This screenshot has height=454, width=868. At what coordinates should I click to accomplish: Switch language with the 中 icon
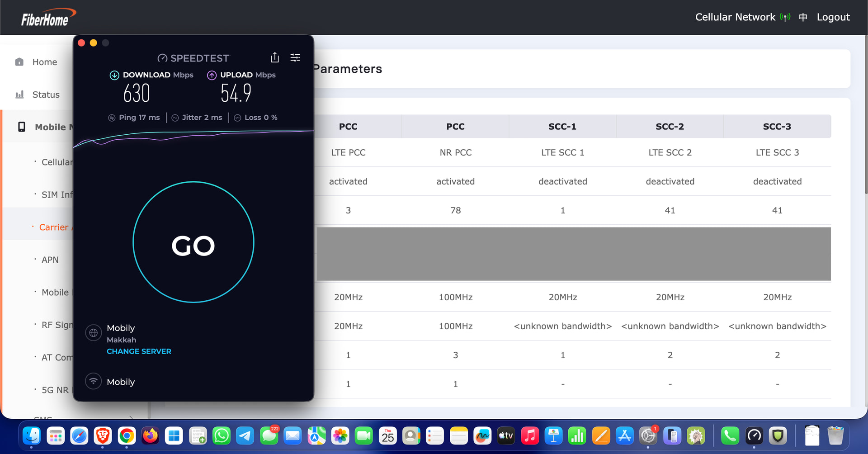pos(803,17)
